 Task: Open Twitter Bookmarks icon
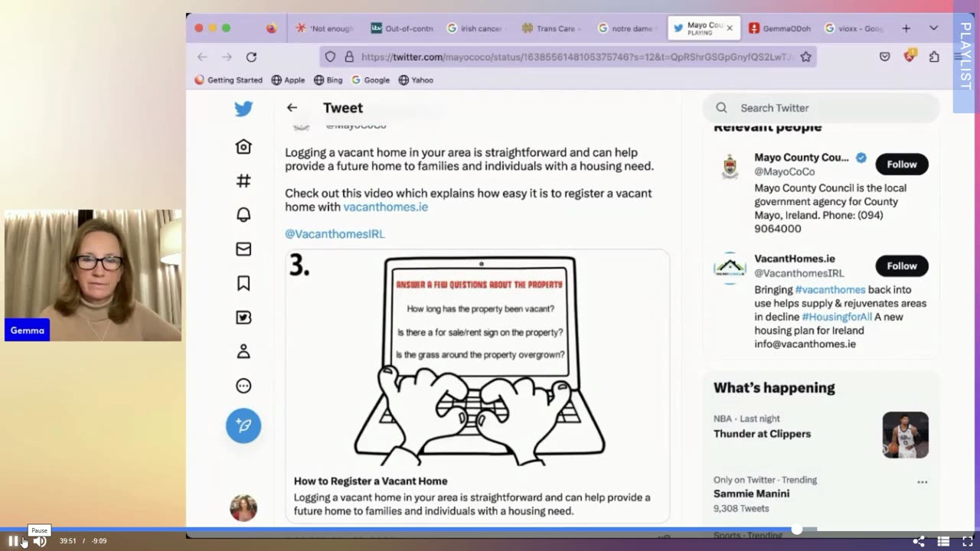point(243,283)
